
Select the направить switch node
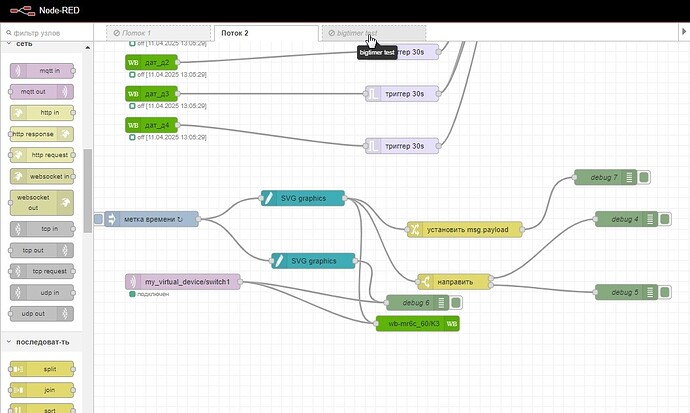pos(454,282)
